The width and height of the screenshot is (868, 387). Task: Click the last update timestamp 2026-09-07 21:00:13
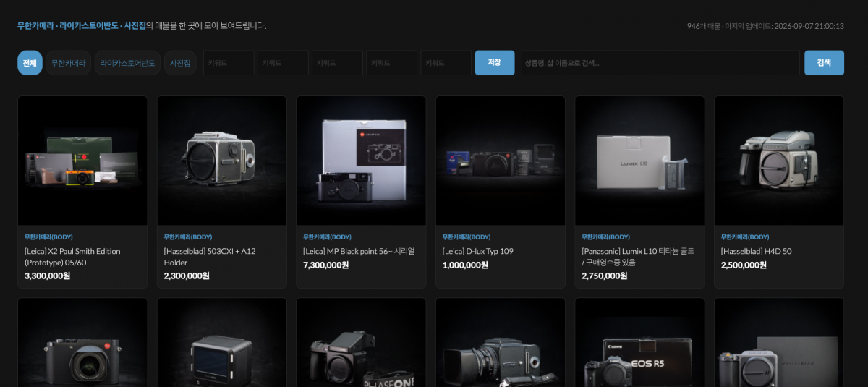(809, 26)
